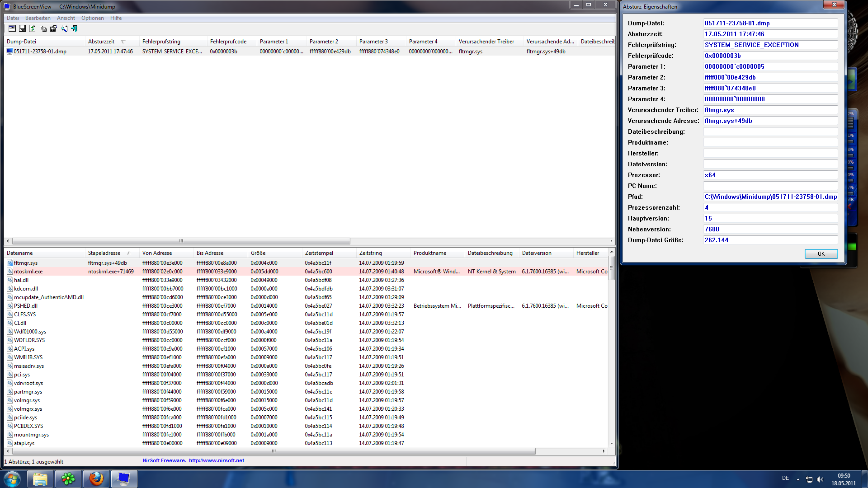Open the Optionen menu
The width and height of the screenshot is (868, 488).
tap(92, 18)
